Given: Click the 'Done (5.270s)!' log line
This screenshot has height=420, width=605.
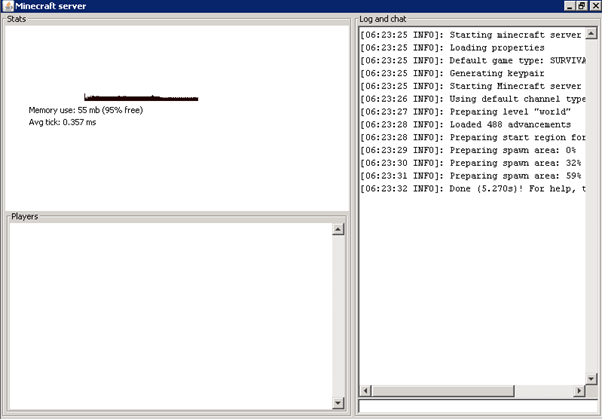Looking at the screenshot, I should (473, 189).
